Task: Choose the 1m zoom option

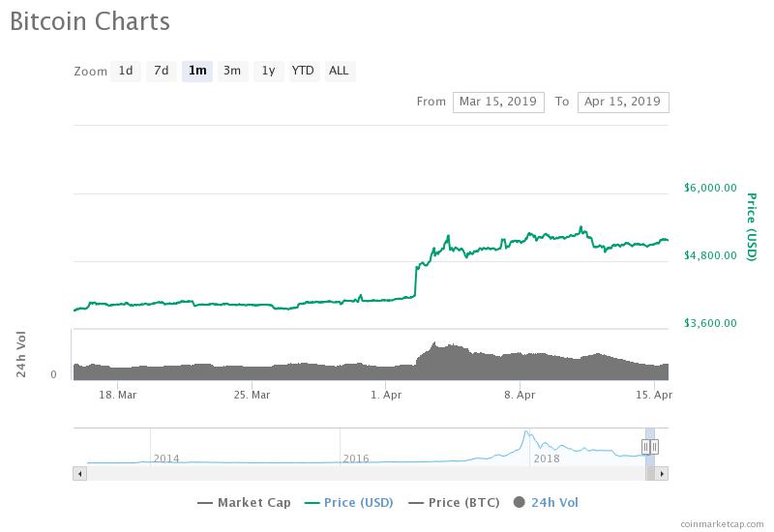Action: pyautogui.click(x=197, y=71)
